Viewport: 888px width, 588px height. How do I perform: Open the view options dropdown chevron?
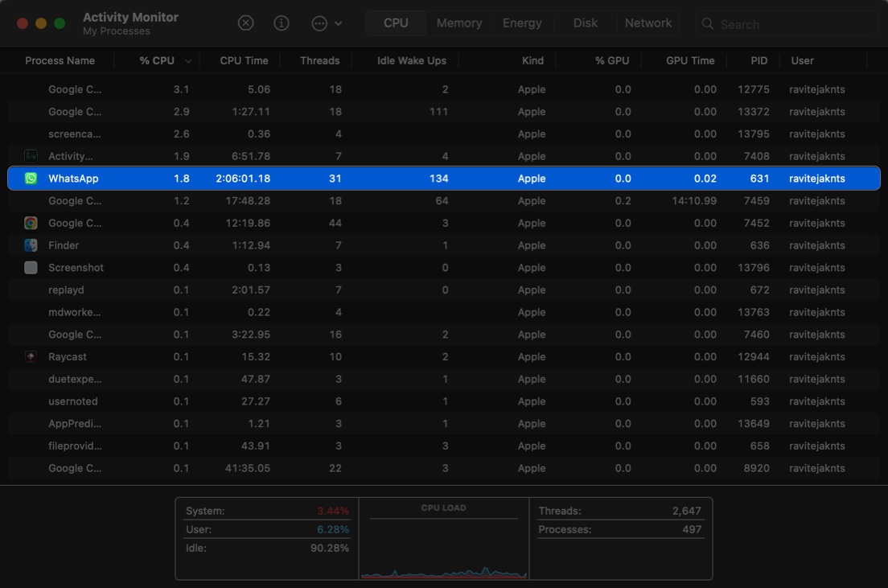(339, 23)
